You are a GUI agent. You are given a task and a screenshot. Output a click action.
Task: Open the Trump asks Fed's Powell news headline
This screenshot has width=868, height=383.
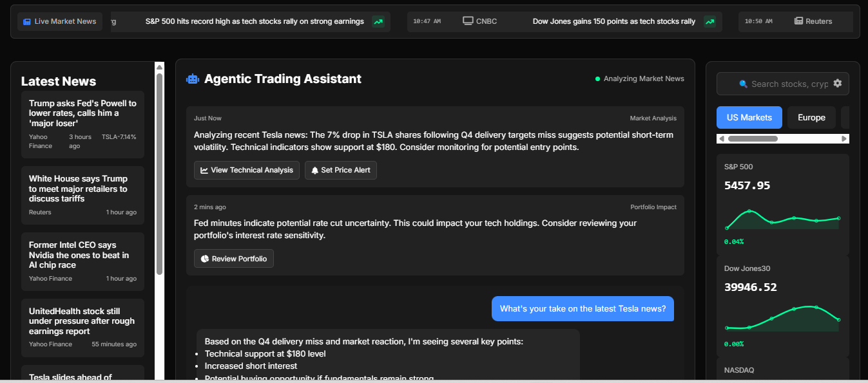82,113
